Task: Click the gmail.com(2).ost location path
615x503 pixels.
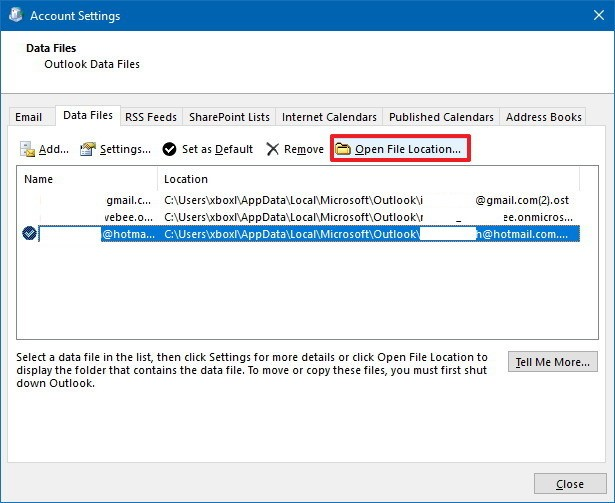Action: click(366, 200)
